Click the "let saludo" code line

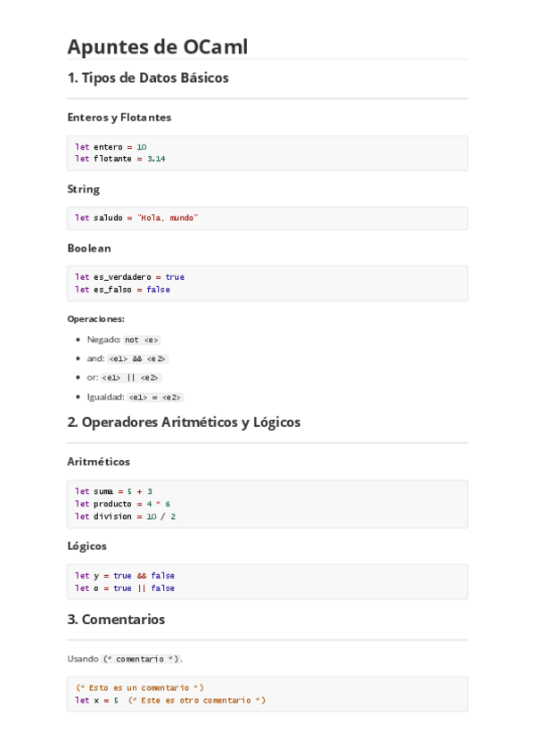tap(136, 218)
